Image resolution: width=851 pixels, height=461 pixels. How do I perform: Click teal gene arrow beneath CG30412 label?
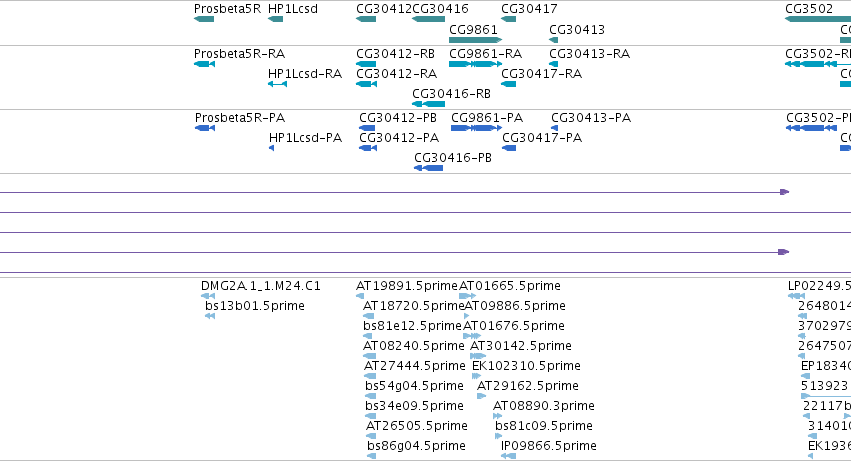click(x=366, y=19)
